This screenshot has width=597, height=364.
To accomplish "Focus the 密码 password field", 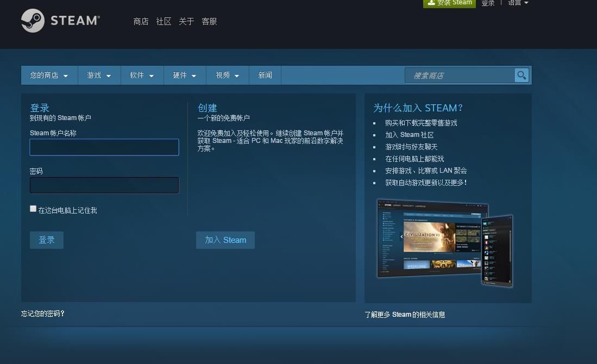I will click(104, 185).
